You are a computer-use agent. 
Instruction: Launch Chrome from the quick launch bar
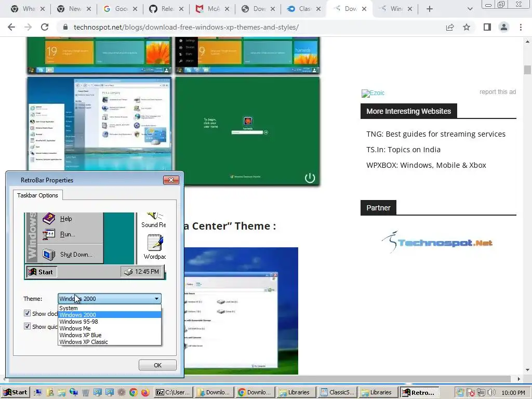[134, 393]
